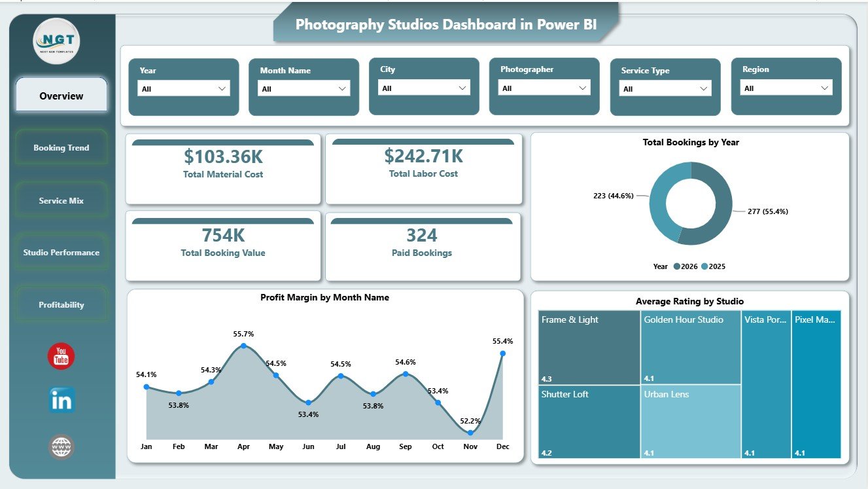Click the June 53.4% data point
The height and width of the screenshot is (489, 868).
[308, 402]
